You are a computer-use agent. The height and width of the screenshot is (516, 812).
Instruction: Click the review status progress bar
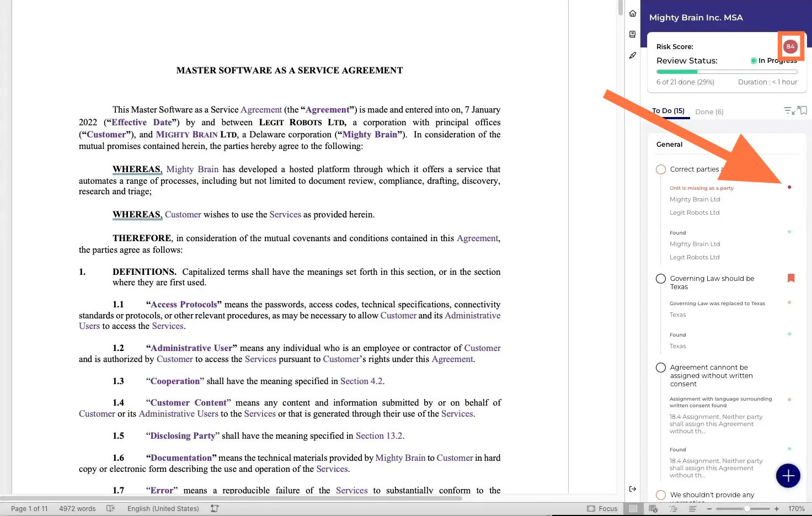click(x=726, y=72)
